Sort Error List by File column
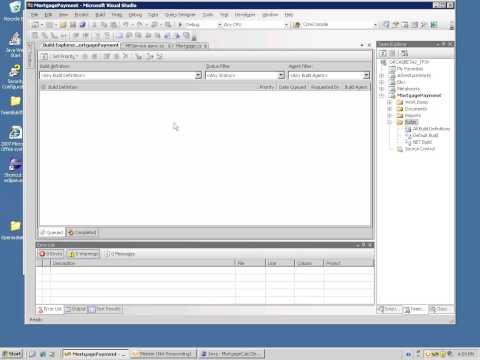480x360 pixels. click(x=250, y=263)
